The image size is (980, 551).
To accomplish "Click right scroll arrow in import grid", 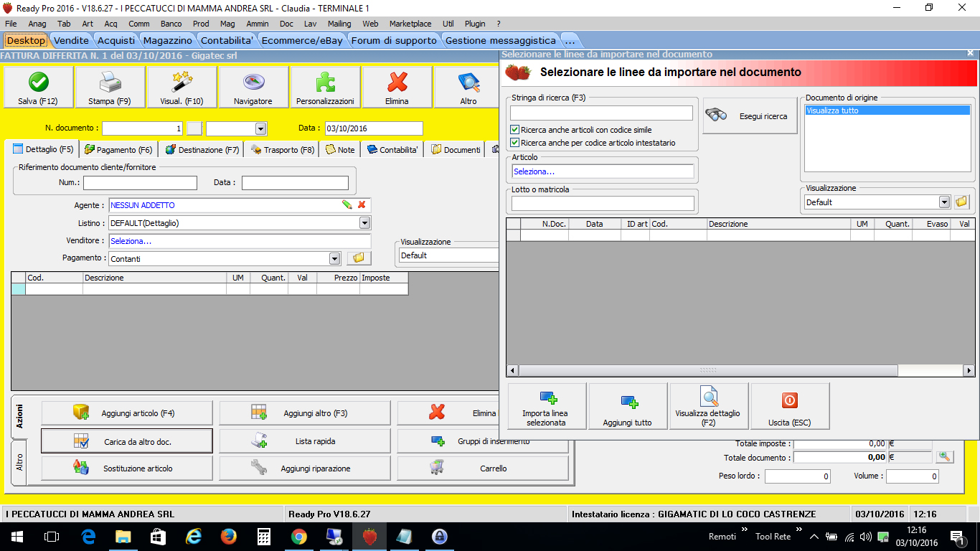I will click(x=969, y=370).
